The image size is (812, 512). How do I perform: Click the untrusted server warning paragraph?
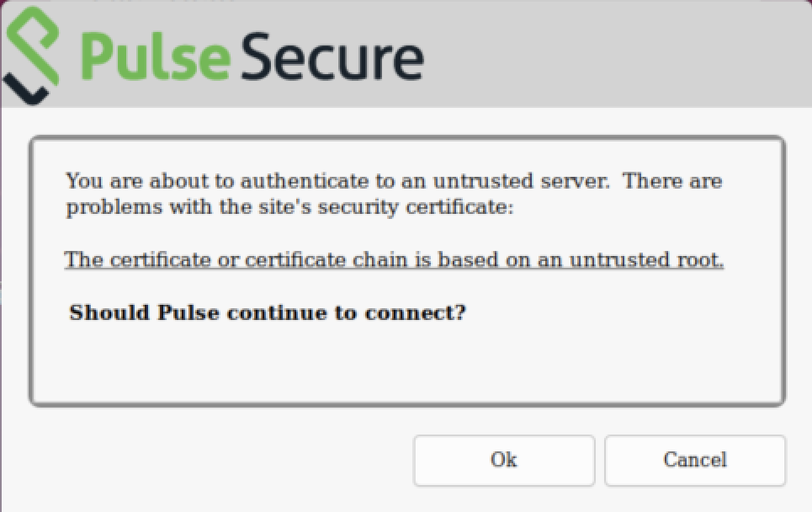tap(394, 193)
